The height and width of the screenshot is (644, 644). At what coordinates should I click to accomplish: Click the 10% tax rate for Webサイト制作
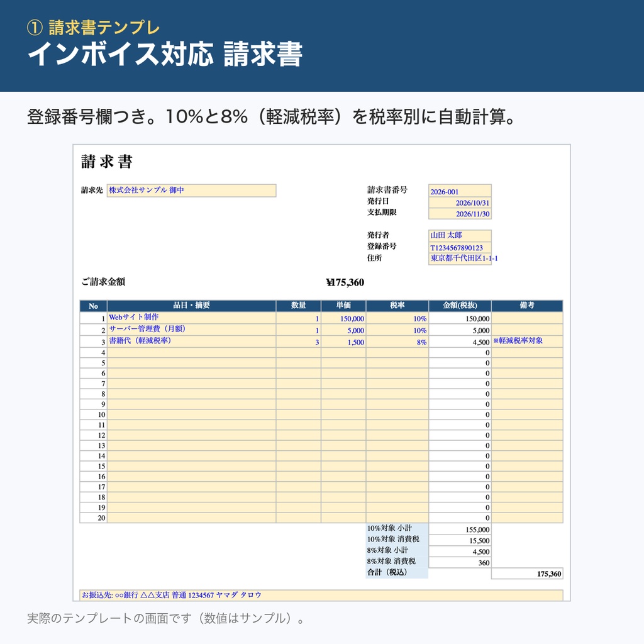point(397,318)
